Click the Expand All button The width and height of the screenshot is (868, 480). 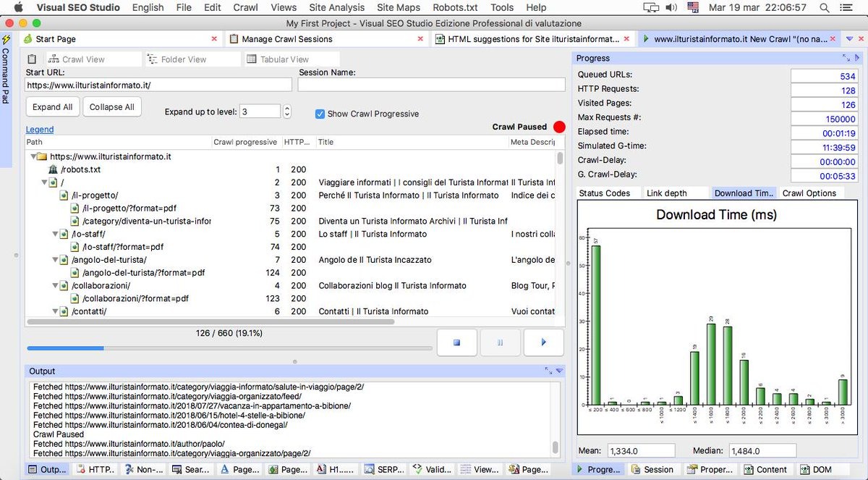[x=52, y=106]
